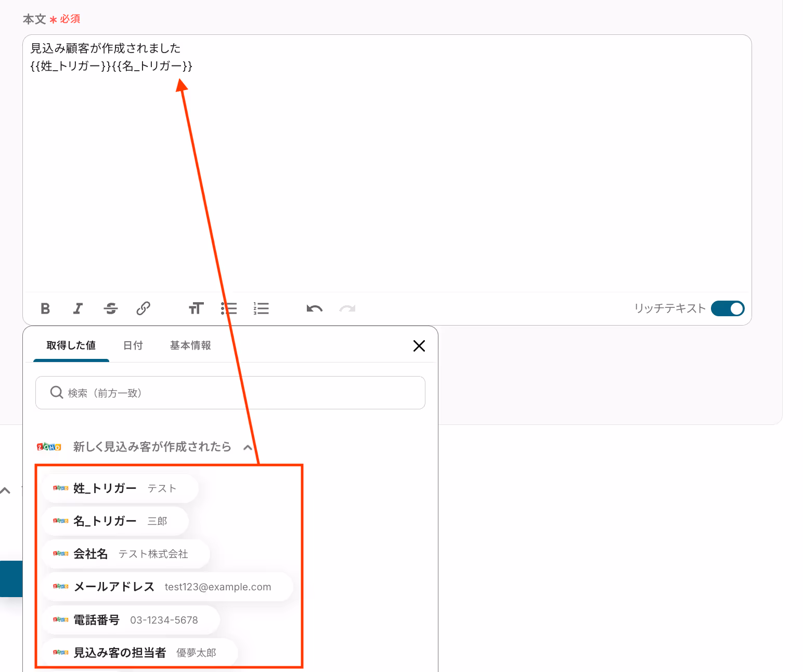Open the text size tool

click(196, 308)
